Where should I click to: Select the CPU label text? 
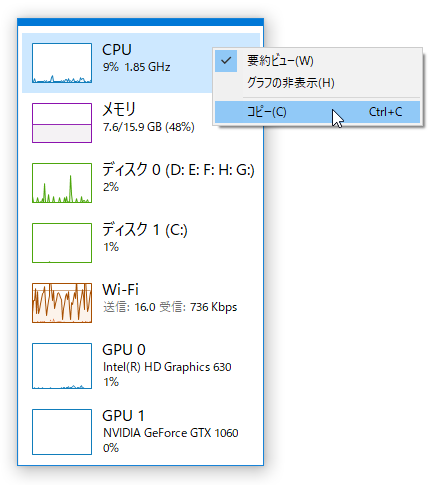pyautogui.click(x=117, y=50)
